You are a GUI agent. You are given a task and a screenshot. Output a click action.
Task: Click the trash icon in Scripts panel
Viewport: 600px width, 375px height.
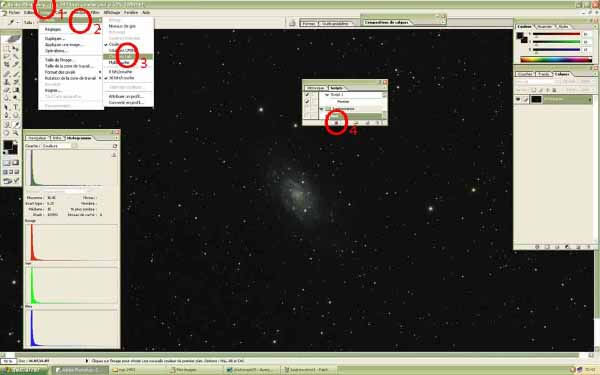pyautogui.click(x=378, y=123)
